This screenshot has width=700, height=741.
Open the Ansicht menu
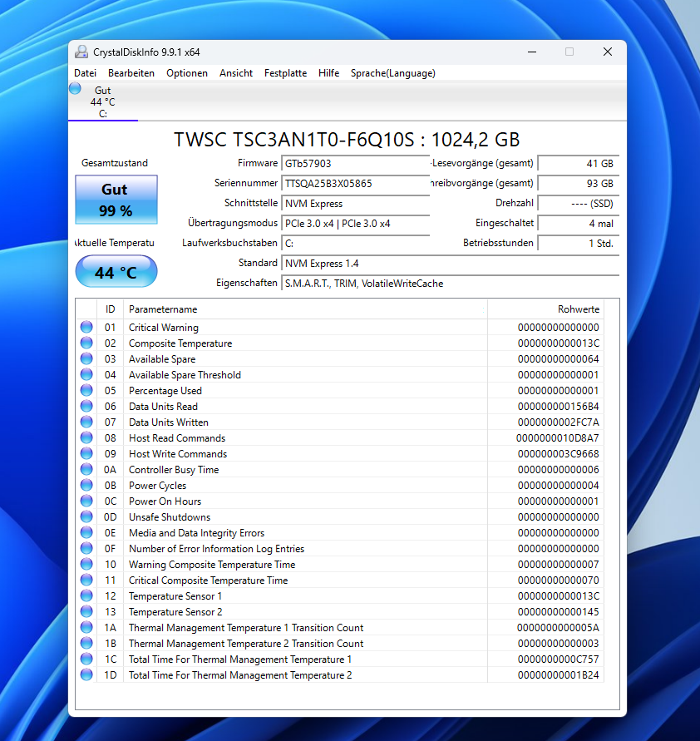click(236, 73)
